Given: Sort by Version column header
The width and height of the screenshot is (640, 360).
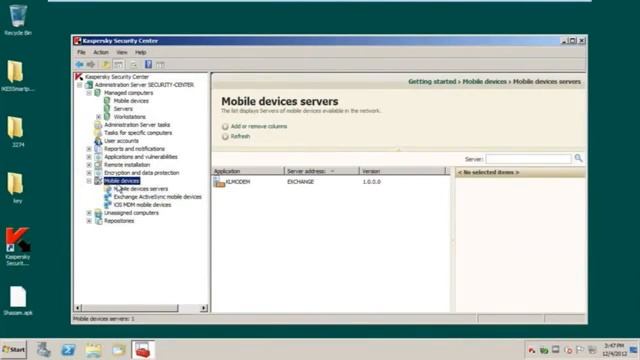Looking at the screenshot, I should click(402, 171).
